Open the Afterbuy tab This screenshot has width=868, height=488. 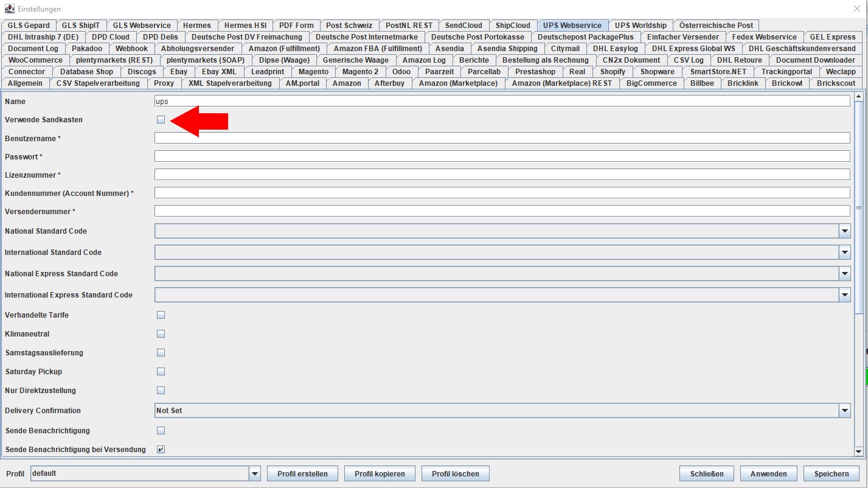coord(389,83)
